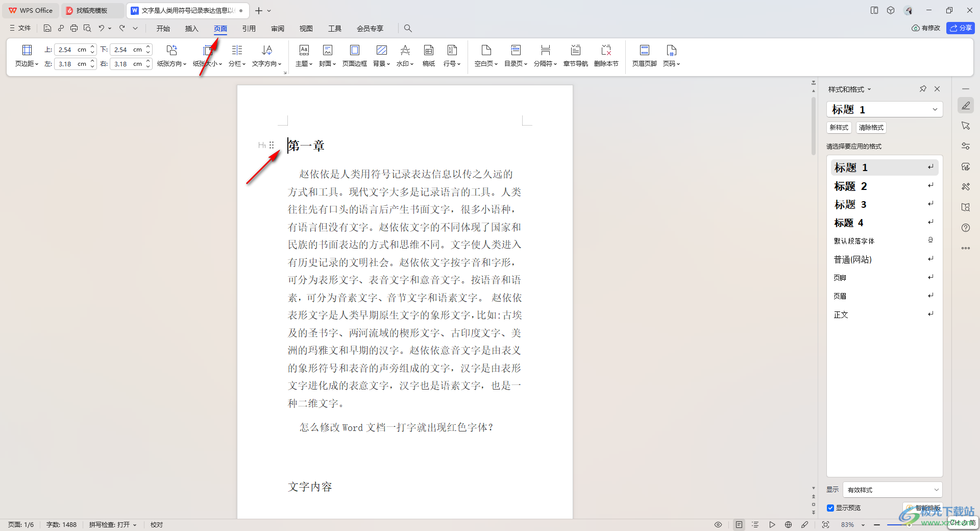The image size is (980, 531).
Task: Open the 文件 menu
Action: coord(20,28)
